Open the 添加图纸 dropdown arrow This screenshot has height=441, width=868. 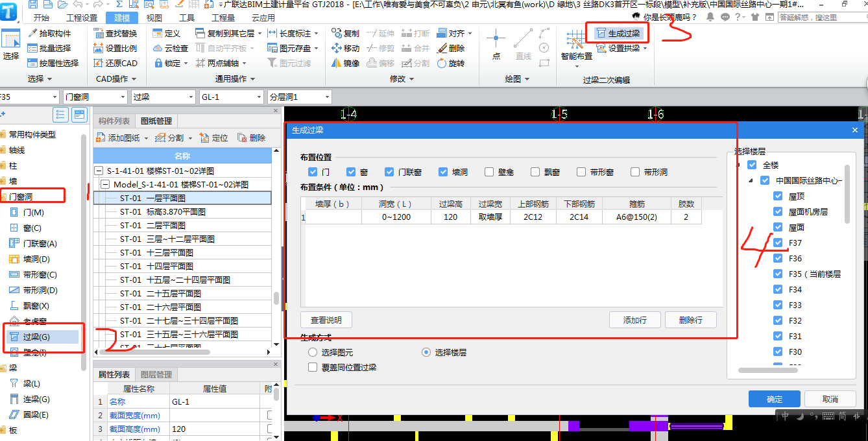pos(146,138)
